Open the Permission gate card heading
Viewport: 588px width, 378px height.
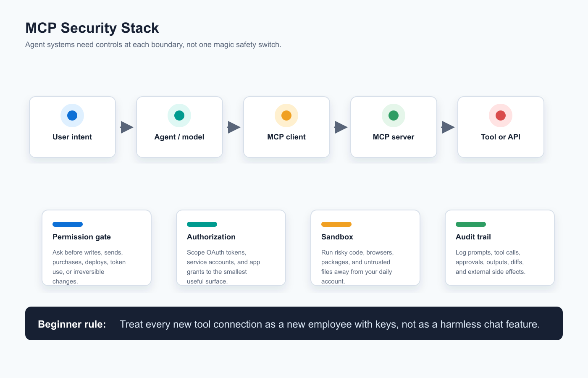[81, 237]
